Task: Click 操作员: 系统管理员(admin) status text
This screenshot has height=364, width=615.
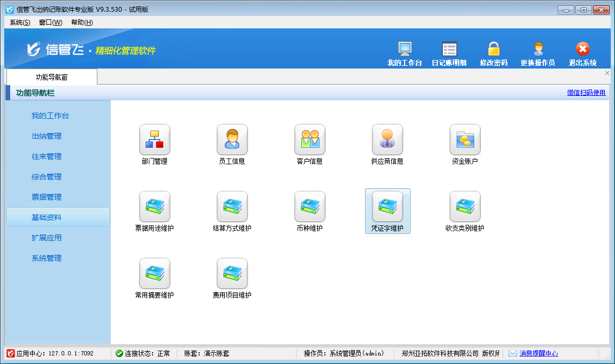Action: pyautogui.click(x=344, y=353)
